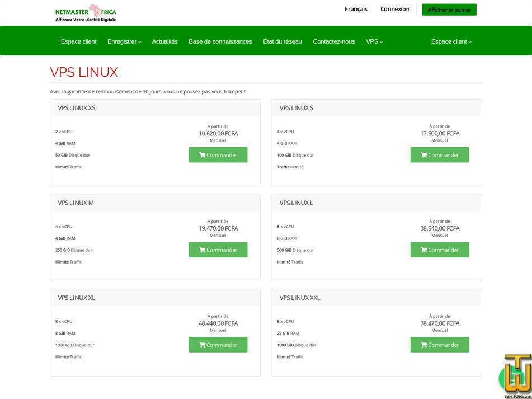Click the VPS LINUX XL card title
This screenshot has height=399, width=532.
pyautogui.click(x=77, y=298)
